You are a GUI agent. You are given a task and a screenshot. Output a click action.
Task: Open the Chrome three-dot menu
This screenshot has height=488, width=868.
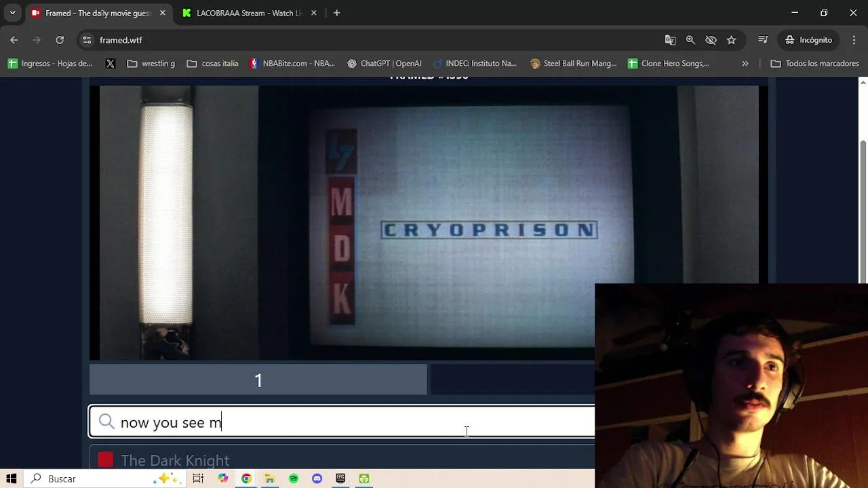[x=854, y=40]
